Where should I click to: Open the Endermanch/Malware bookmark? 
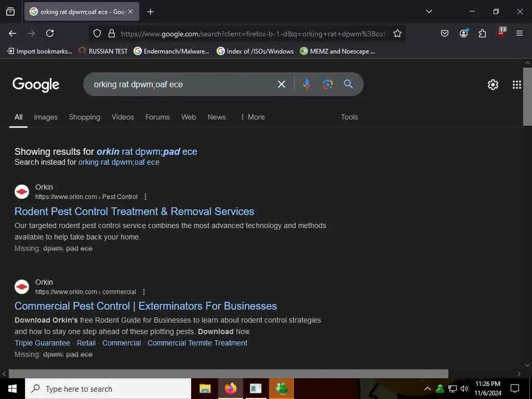(x=171, y=51)
